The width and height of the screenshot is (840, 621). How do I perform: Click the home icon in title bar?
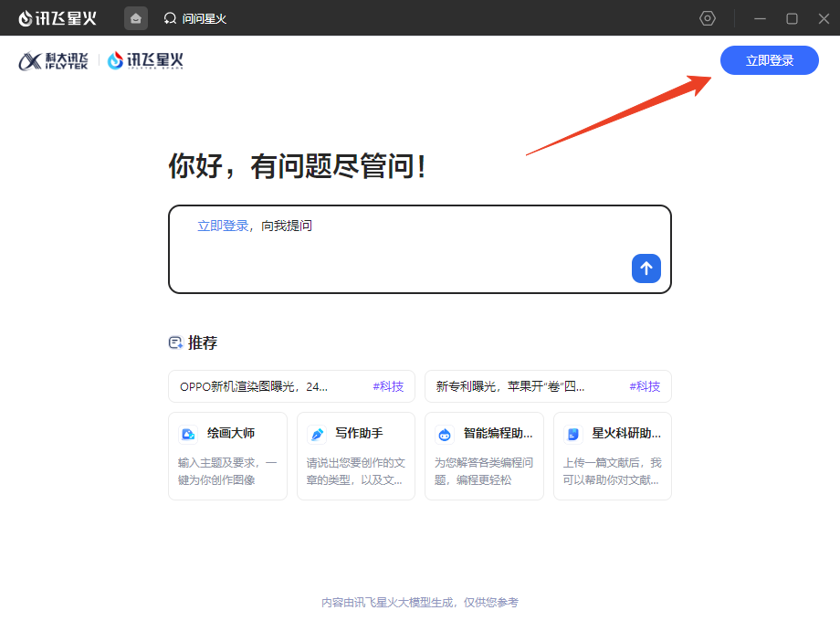[x=135, y=19]
